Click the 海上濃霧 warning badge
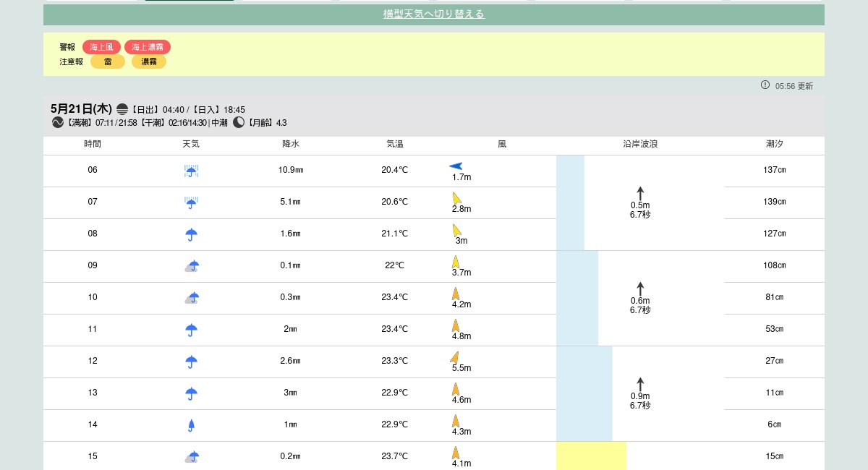The height and width of the screenshot is (470, 868). point(148,47)
